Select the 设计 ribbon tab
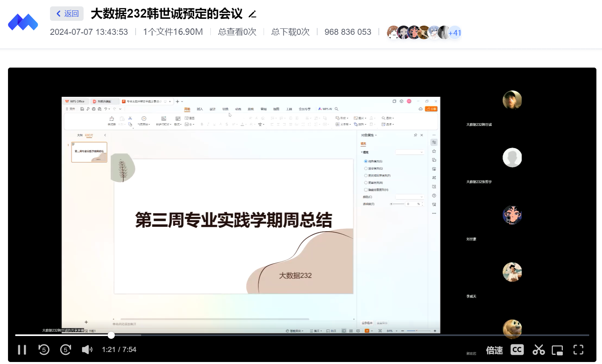 (212, 109)
